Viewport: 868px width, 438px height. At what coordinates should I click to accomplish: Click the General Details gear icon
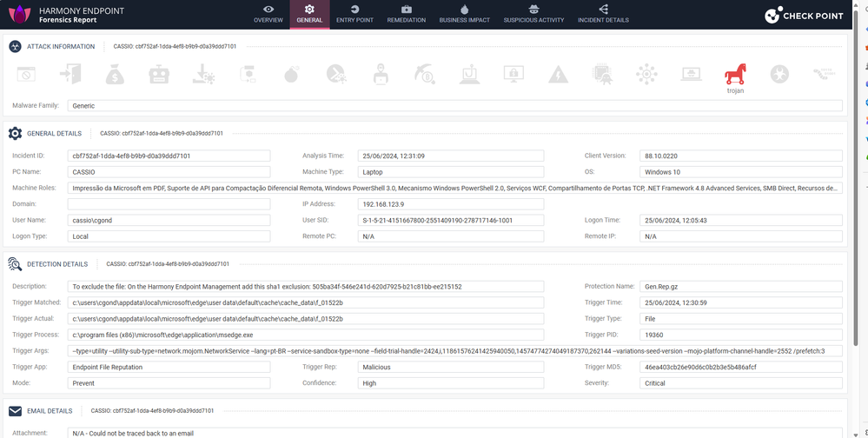(15, 134)
